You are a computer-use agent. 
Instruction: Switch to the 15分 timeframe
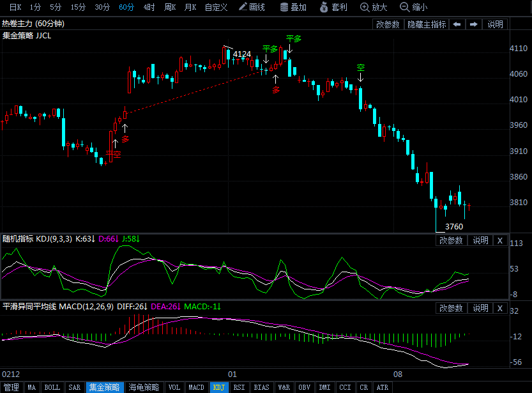pyautogui.click(x=78, y=7)
